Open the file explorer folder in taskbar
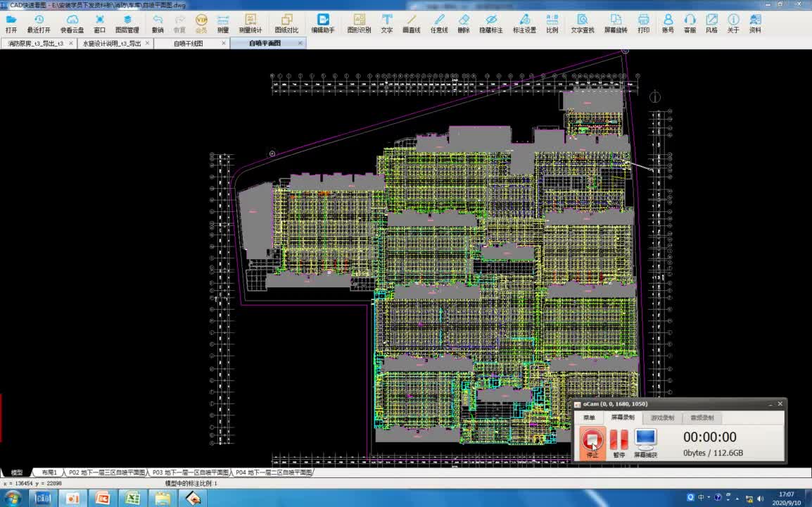812x507 pixels. (163, 498)
